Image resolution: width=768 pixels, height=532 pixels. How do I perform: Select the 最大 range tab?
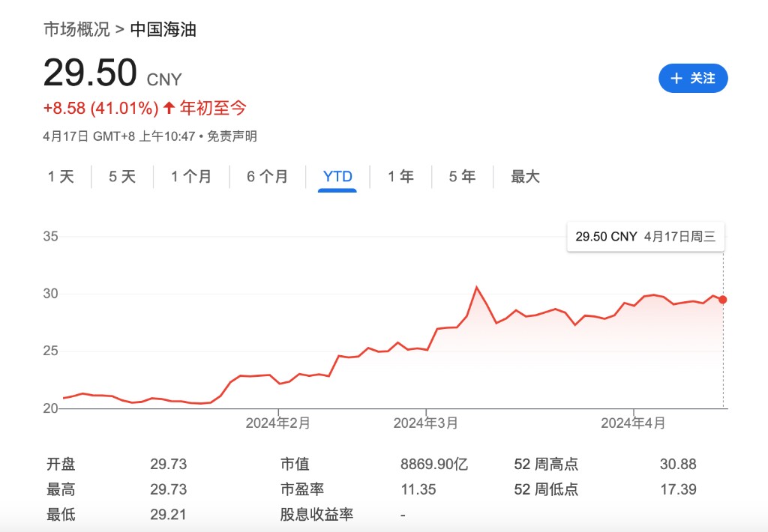525,176
